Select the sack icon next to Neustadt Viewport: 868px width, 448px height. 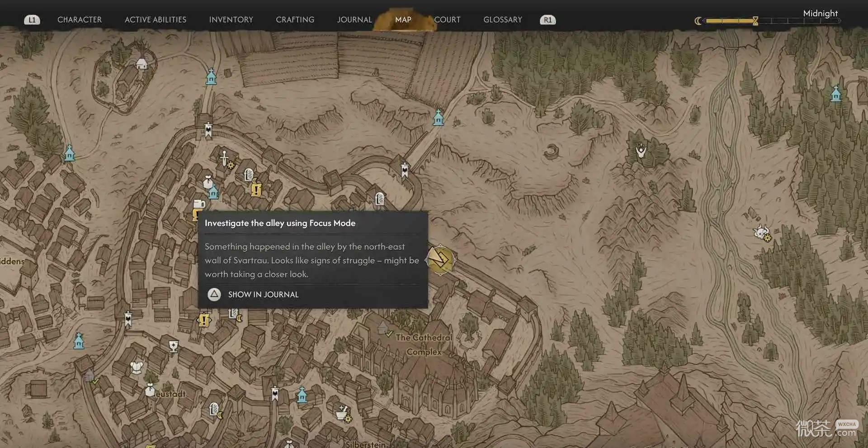(x=150, y=390)
